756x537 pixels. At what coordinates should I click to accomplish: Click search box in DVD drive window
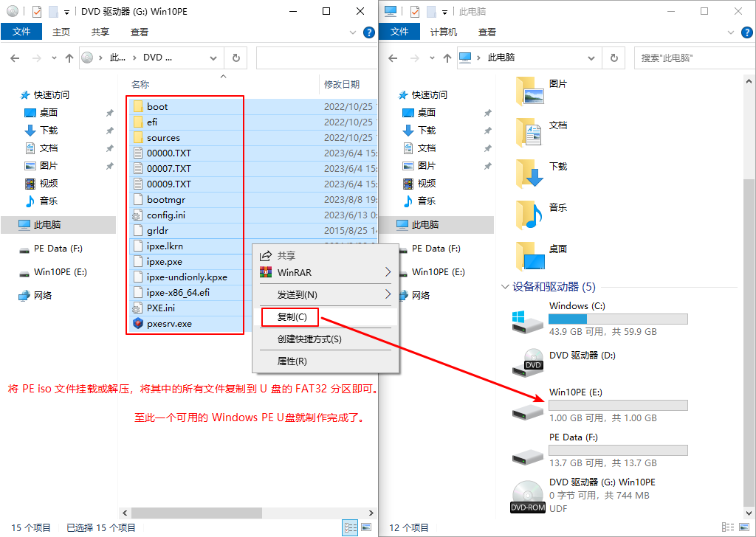[x=316, y=58]
